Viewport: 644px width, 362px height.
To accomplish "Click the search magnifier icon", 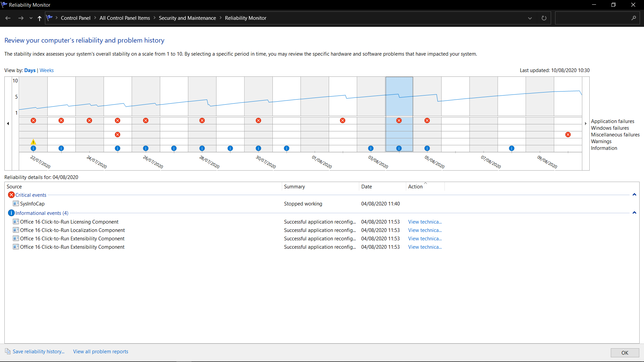I will [634, 18].
